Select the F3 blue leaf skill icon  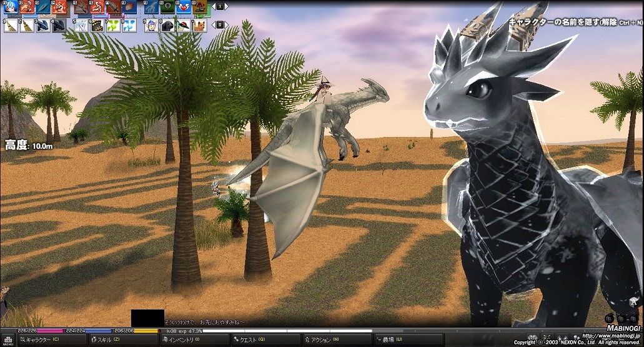(43, 7)
